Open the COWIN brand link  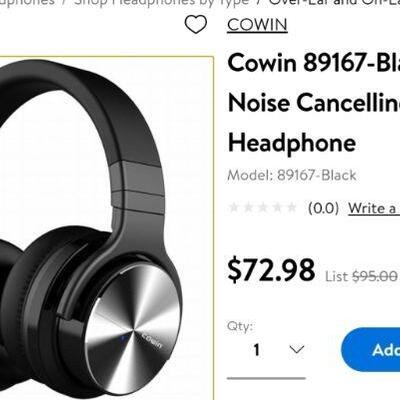pos(257,25)
